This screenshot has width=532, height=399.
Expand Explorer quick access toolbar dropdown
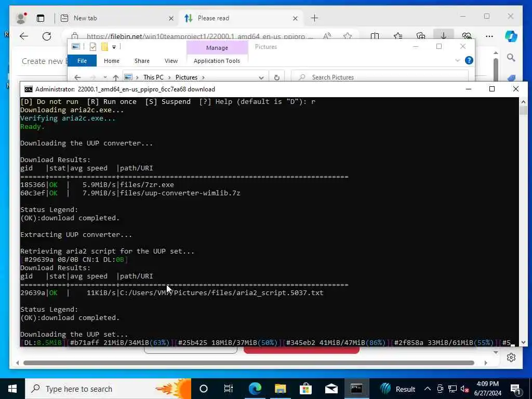(114, 47)
